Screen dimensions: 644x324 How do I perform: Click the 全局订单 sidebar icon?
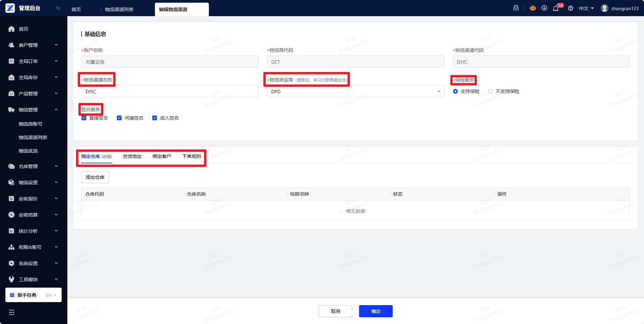coord(11,61)
